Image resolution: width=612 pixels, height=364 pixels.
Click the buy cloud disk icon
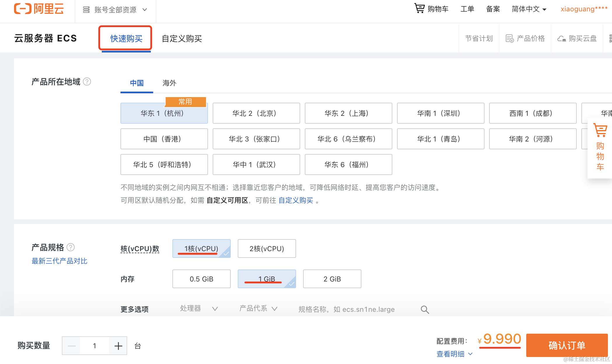tap(562, 38)
